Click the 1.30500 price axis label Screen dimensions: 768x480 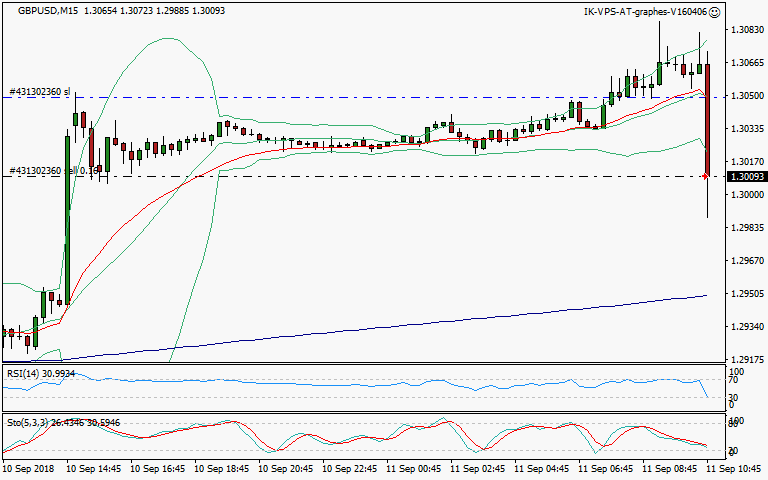746,96
